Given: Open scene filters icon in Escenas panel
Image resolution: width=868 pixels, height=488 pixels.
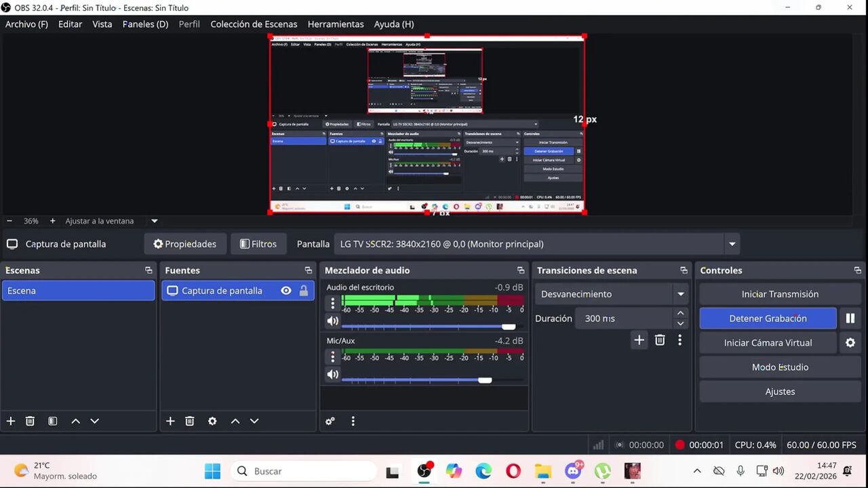Looking at the screenshot, I should (52, 421).
